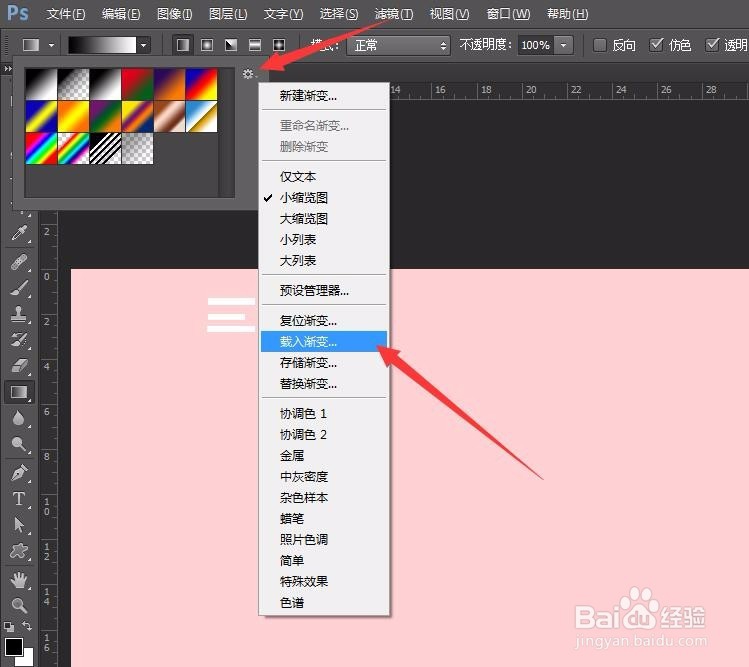Open gradient picker gear menu
This screenshot has width=749, height=667.
coord(248,74)
